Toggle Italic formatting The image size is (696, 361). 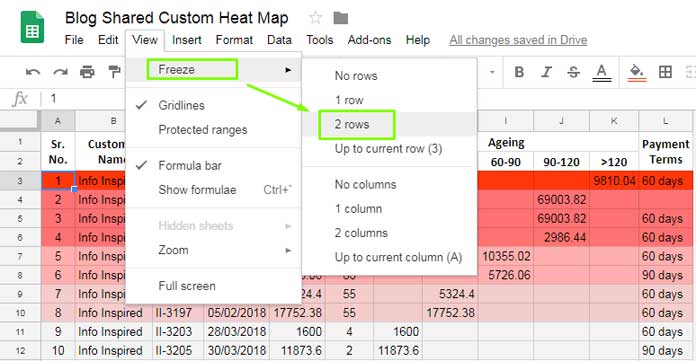(546, 72)
